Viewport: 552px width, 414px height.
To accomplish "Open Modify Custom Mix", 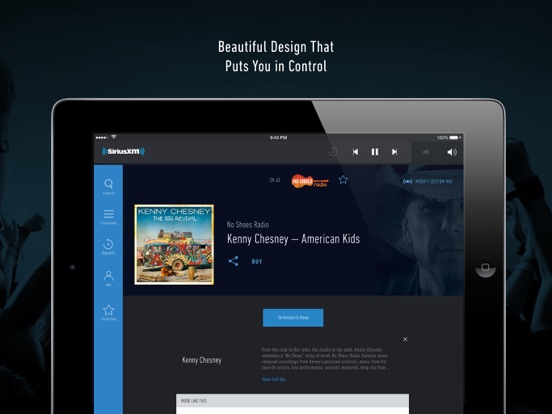I will point(427,181).
